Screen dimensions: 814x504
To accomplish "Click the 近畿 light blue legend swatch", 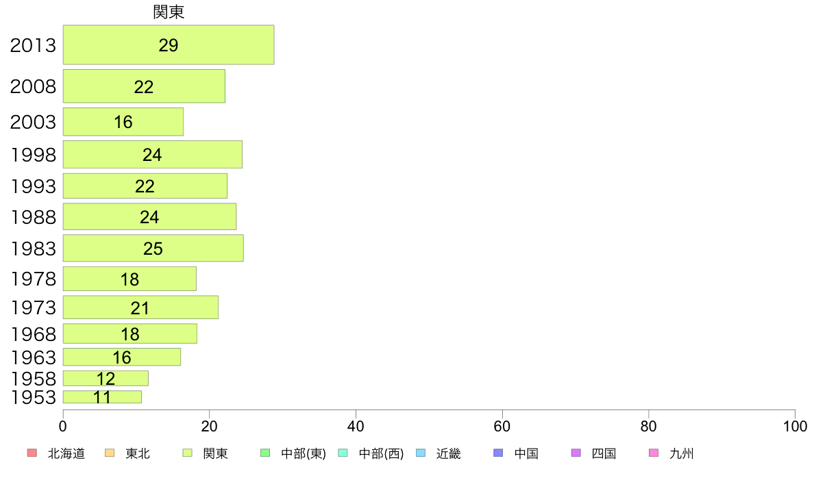I will (x=421, y=453).
